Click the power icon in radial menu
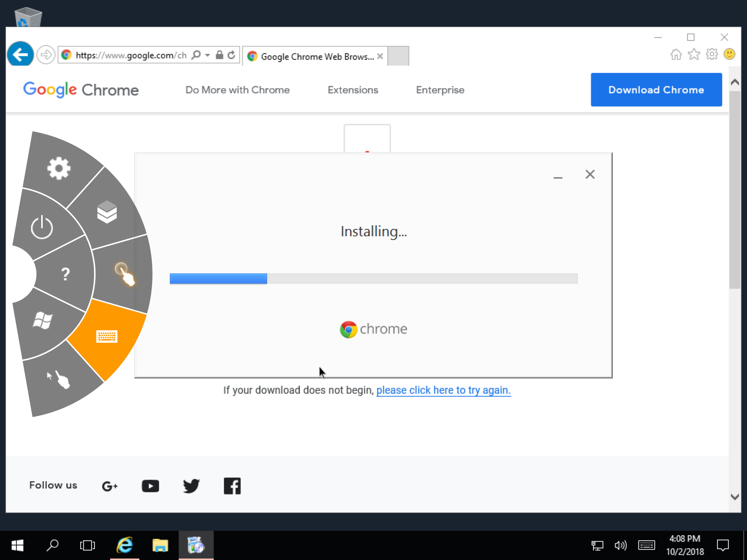 pos(42,227)
